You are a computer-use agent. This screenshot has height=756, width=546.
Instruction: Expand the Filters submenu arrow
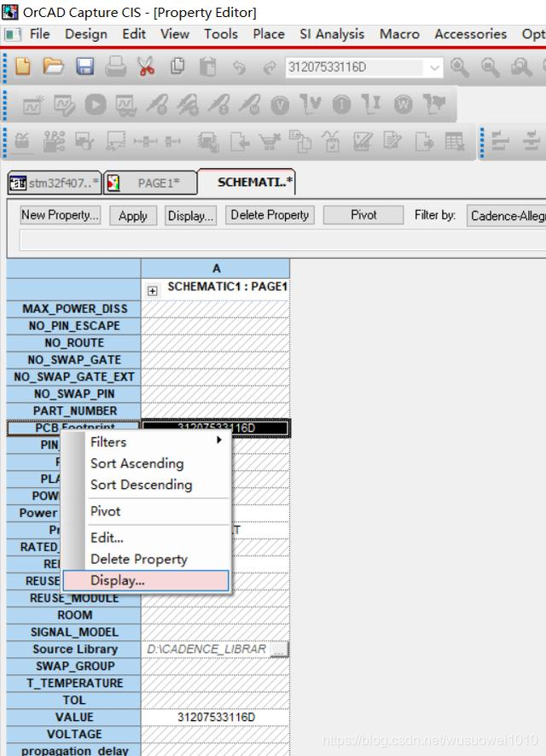coord(219,441)
